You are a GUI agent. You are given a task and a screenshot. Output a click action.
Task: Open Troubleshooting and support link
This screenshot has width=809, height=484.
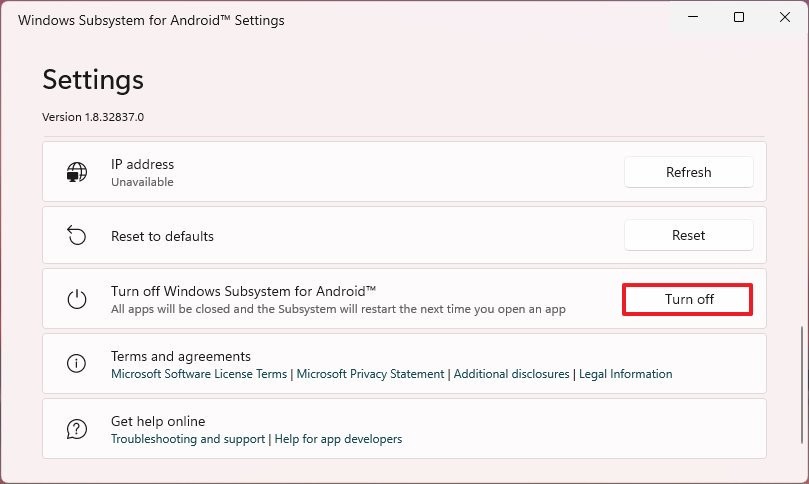188,439
